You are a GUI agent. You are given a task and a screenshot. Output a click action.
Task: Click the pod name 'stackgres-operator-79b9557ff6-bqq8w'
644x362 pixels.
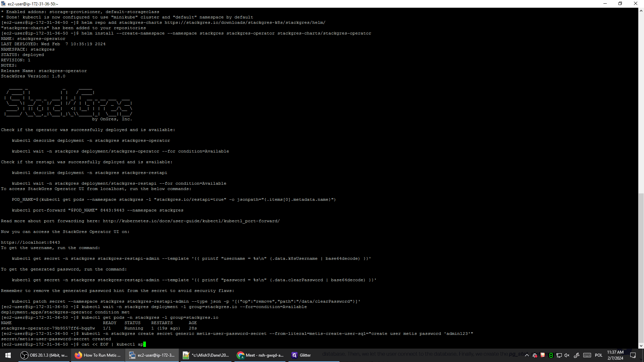click(48, 328)
